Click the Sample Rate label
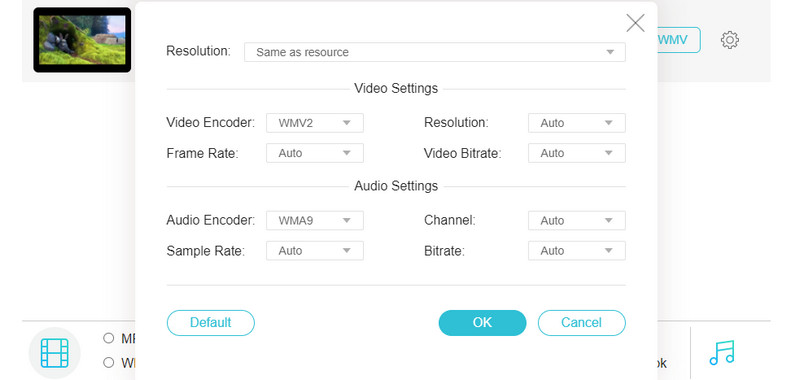 coord(206,251)
